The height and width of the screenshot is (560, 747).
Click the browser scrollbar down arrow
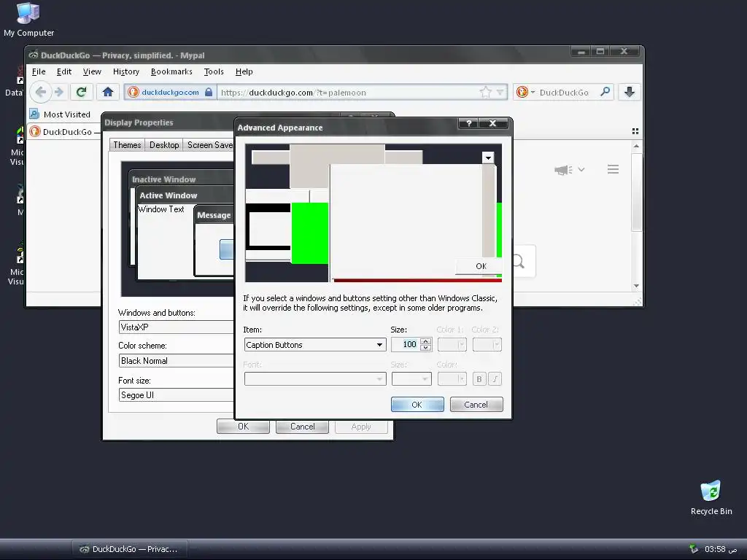coord(636,286)
